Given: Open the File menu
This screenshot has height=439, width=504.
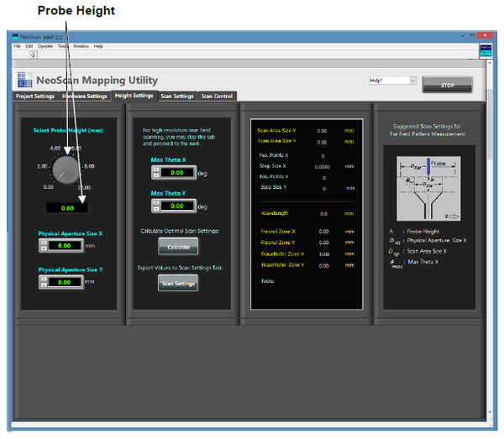Looking at the screenshot, I should (17, 46).
